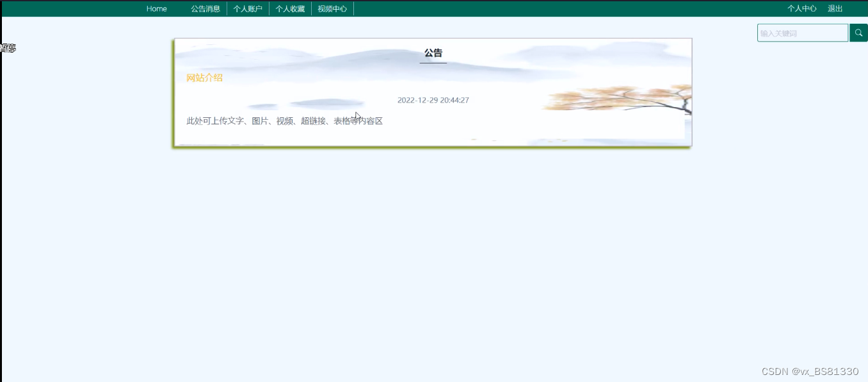Open the 个人账户 menu item
Viewport: 868px width, 382px height.
point(248,8)
